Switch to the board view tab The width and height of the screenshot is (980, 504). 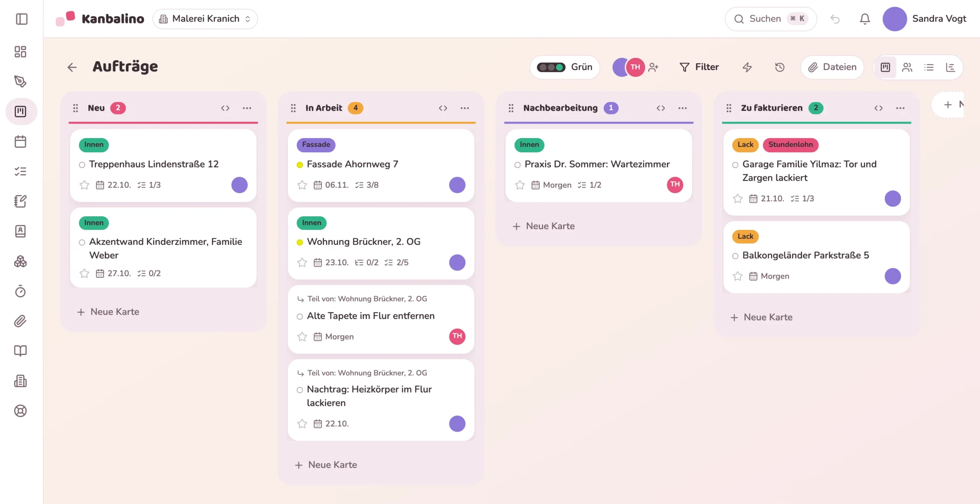point(885,67)
